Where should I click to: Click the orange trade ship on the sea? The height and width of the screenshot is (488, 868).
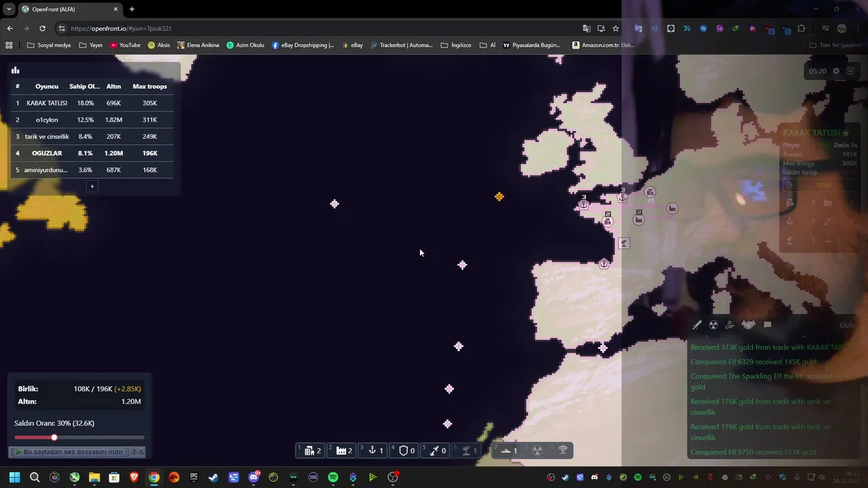pos(499,197)
